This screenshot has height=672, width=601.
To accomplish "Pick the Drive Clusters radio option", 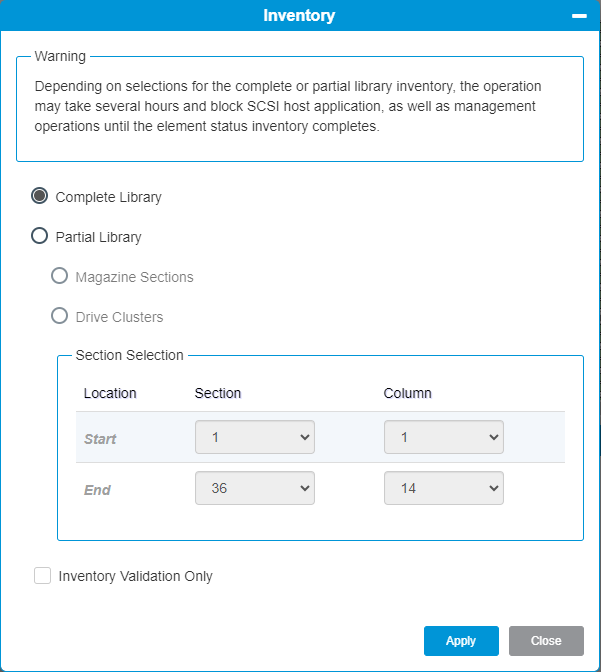I will [60, 316].
